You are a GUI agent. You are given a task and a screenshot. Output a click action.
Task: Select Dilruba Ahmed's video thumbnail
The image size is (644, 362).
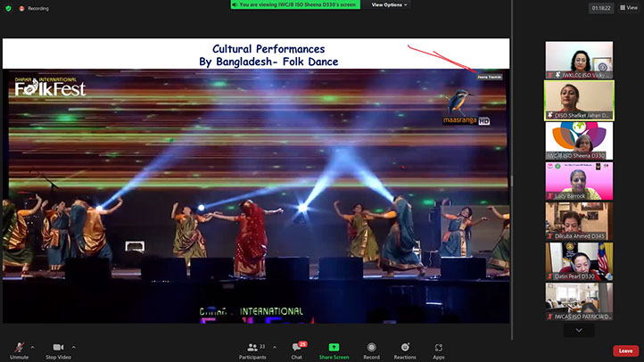(x=579, y=220)
